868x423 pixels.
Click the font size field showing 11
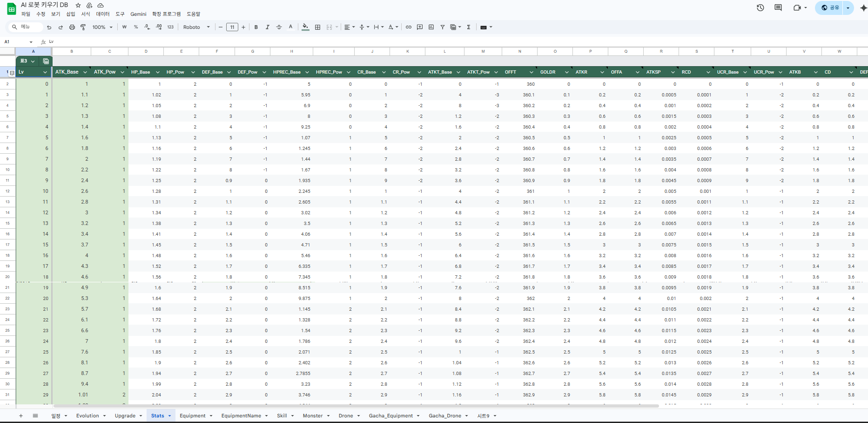coord(232,27)
